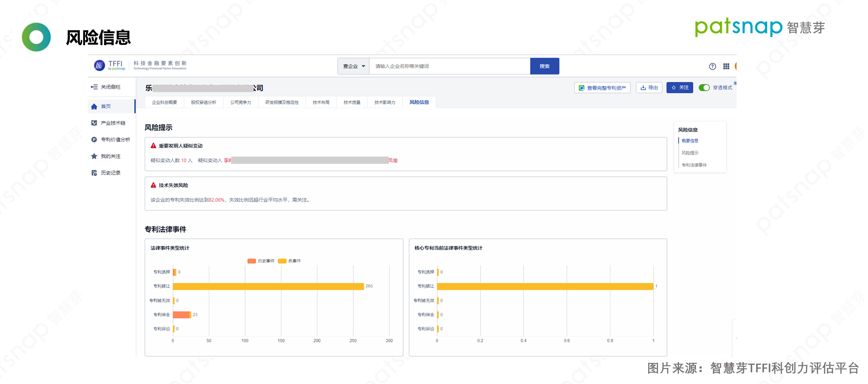Click warning icon beside 重要发明人疑似变动
Viewport: 868px width, 384px height.
(x=153, y=145)
